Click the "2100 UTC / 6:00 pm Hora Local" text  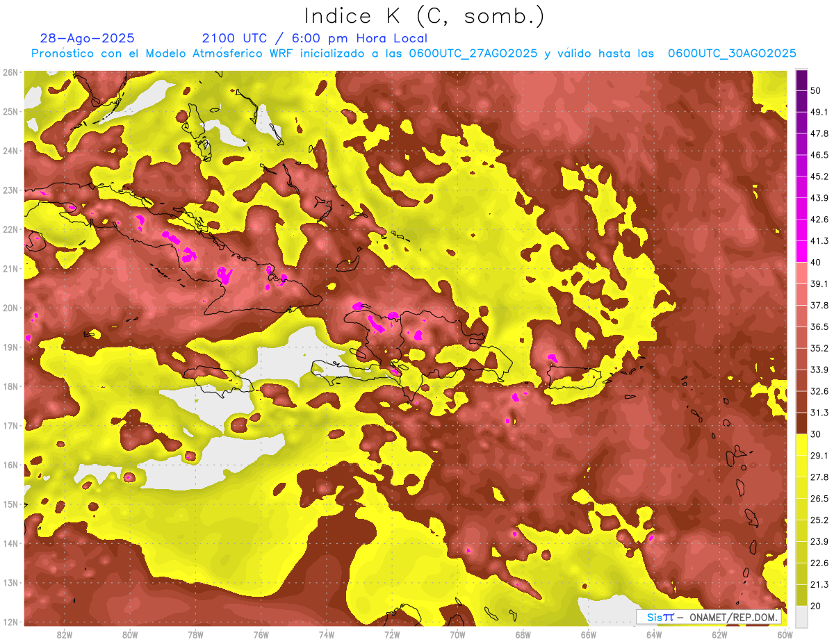[x=315, y=38]
